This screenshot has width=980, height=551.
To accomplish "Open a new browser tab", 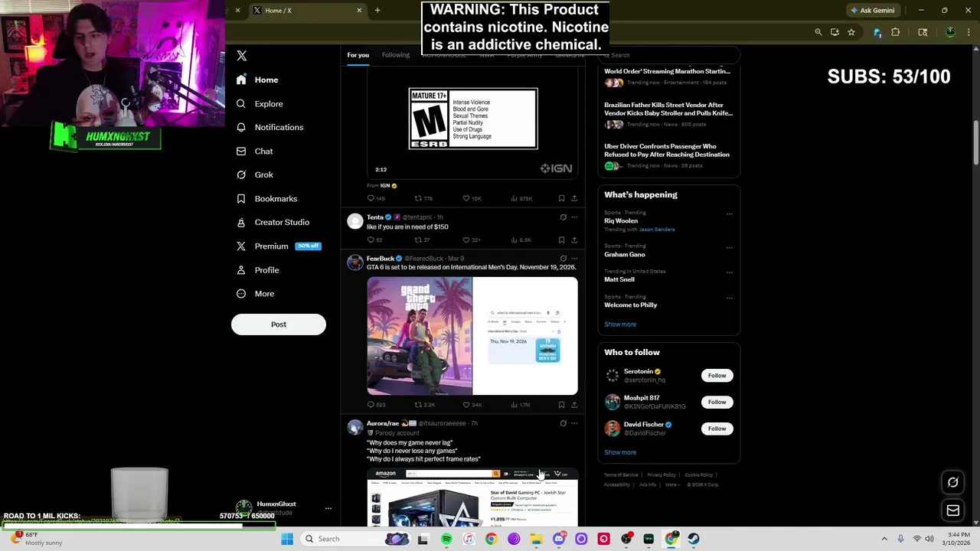I will [x=377, y=11].
